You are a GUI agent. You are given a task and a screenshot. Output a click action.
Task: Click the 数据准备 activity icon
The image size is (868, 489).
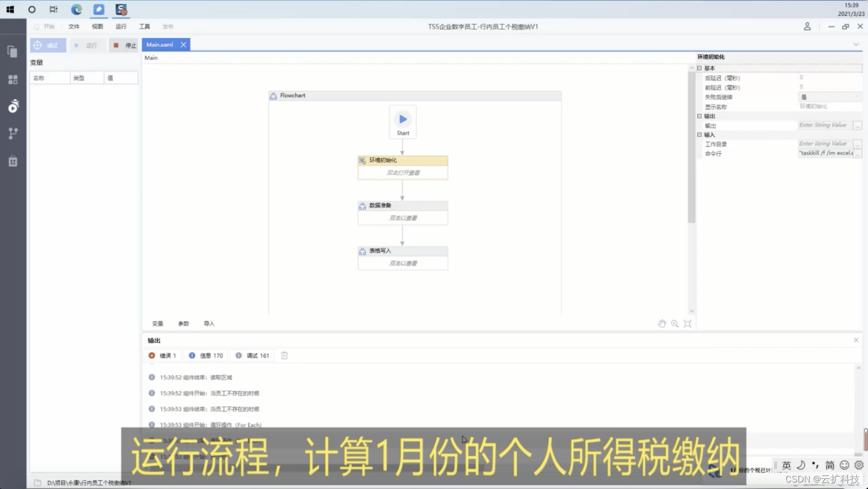pos(362,206)
